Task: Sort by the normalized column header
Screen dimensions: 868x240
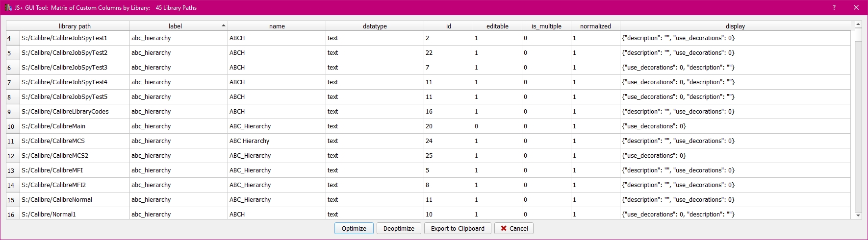Action: click(x=595, y=26)
